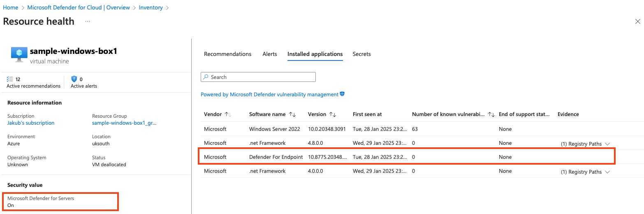
Task: Open the Secrets tab
Action: point(361,54)
